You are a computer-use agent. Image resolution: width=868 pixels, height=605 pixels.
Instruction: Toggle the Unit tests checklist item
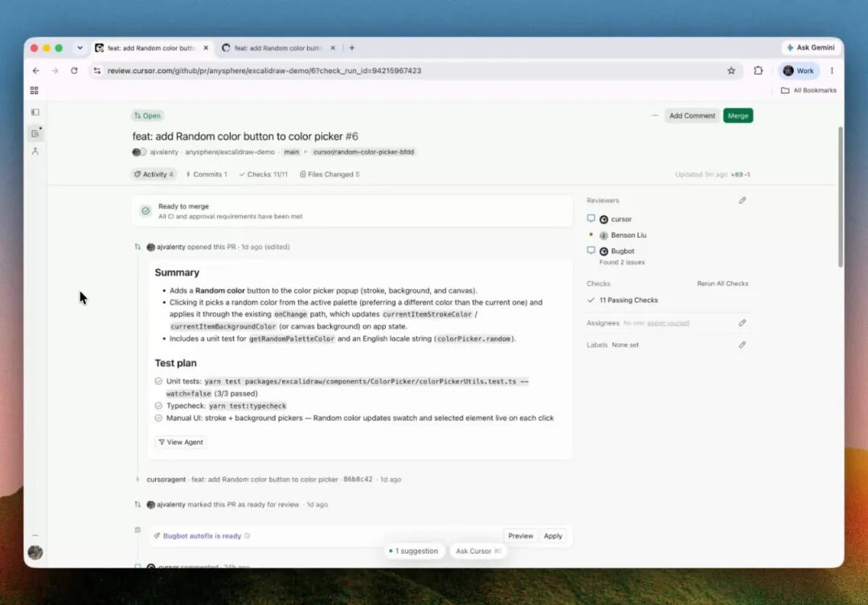click(158, 382)
